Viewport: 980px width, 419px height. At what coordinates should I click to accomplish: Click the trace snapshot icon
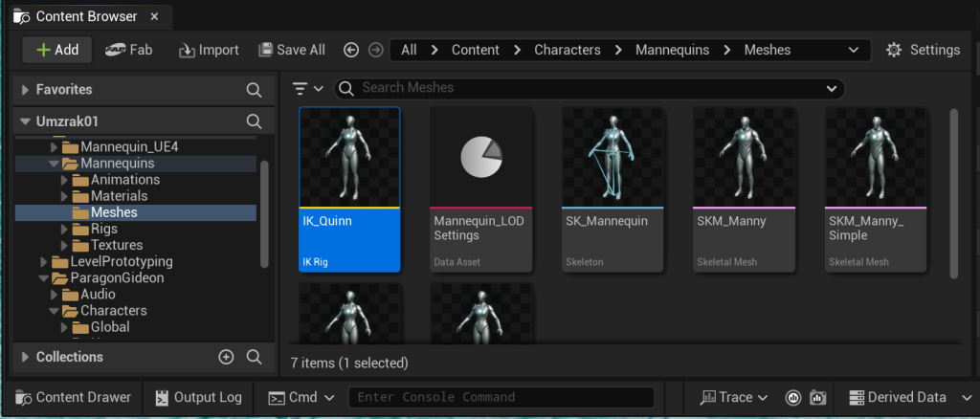[818, 397]
